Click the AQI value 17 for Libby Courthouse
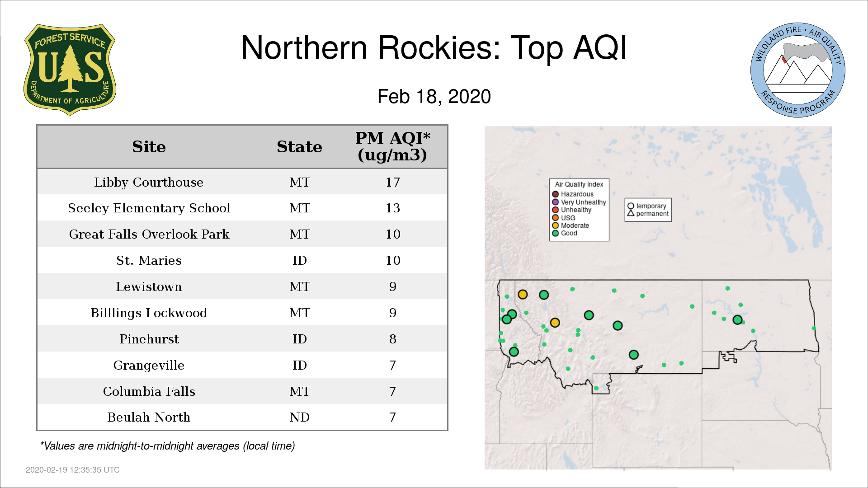Screen dimensions: 868x488 (392, 183)
